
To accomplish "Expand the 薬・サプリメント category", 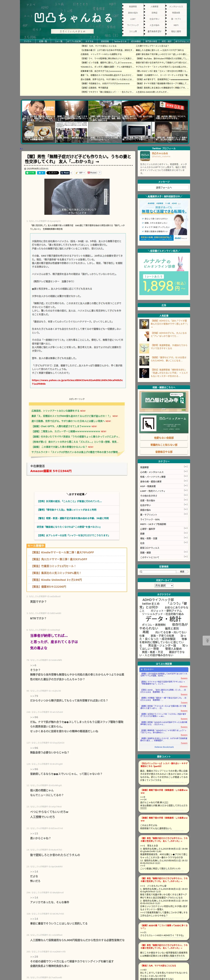I will (x=186, y=514).
